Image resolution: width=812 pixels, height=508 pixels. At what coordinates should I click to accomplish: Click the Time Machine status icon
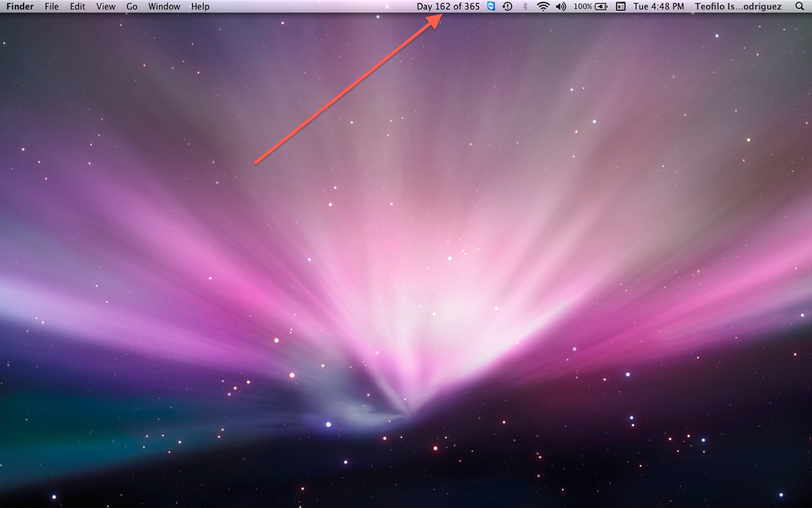coord(507,6)
